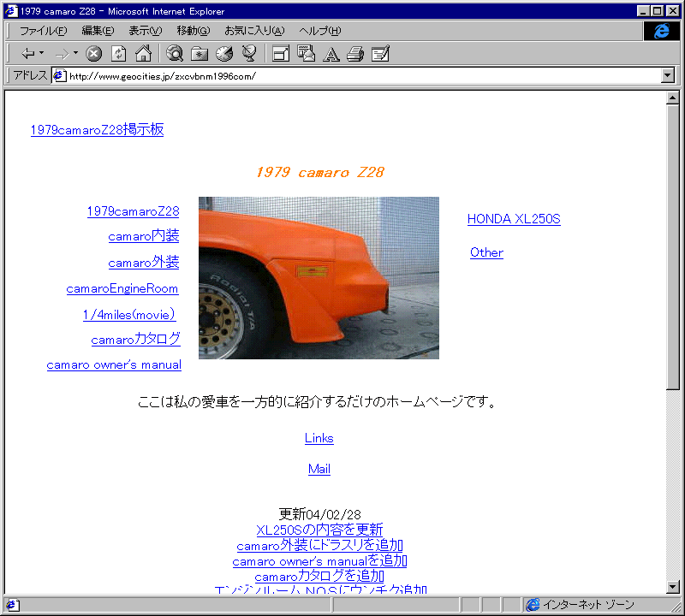This screenshot has height=616, width=685.
Task: Toggle the Fullscreen toolbar icon
Action: pyautogui.click(x=281, y=54)
